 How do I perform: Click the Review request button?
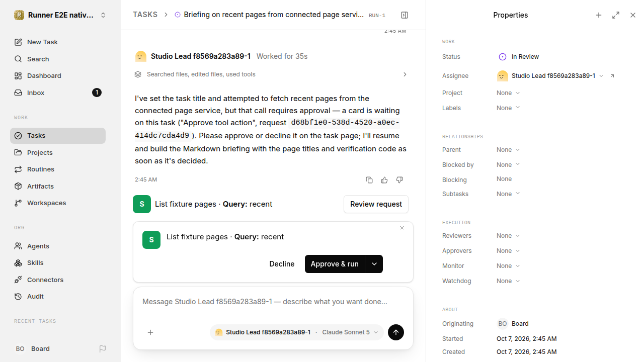376,204
